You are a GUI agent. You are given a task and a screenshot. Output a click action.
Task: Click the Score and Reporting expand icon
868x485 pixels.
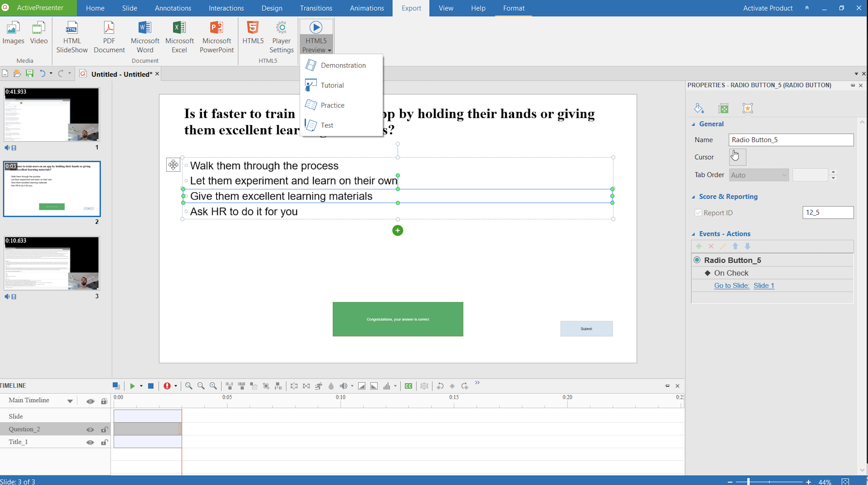point(693,196)
